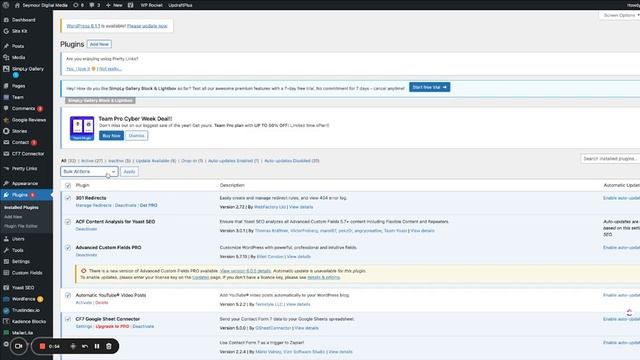Screen dimensions: 640x360
Task: Open Users in sidebar
Action: [18, 239]
